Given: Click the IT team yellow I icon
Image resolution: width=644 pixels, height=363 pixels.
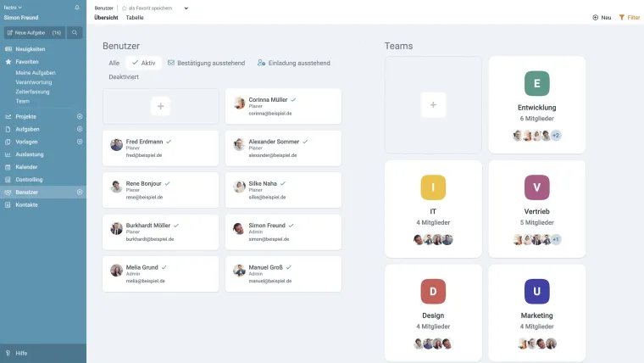Looking at the screenshot, I should (433, 187).
